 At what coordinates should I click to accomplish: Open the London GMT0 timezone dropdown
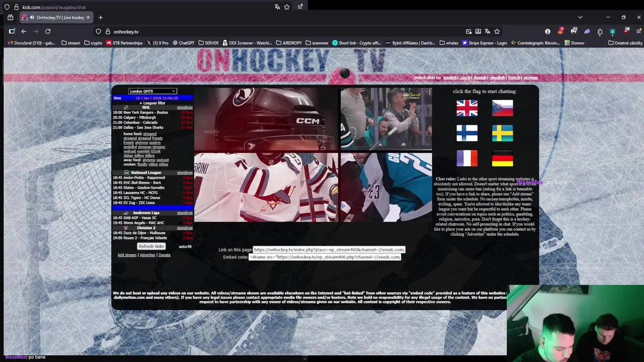(152, 91)
